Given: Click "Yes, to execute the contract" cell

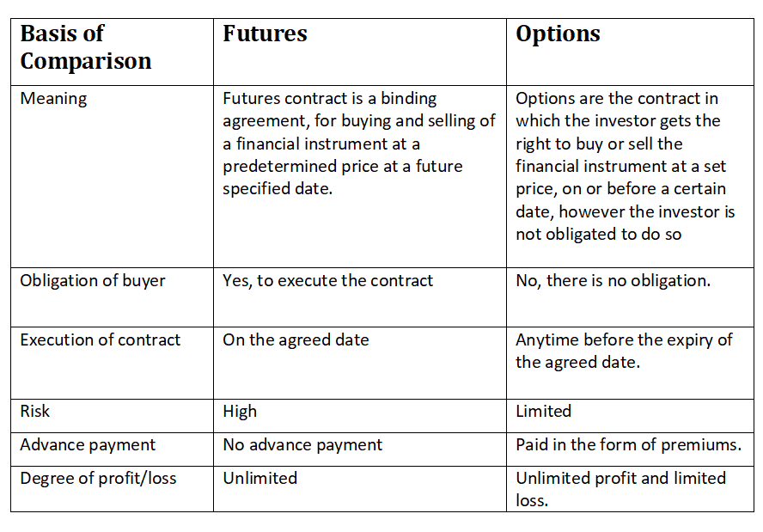Looking at the screenshot, I should [x=327, y=281].
